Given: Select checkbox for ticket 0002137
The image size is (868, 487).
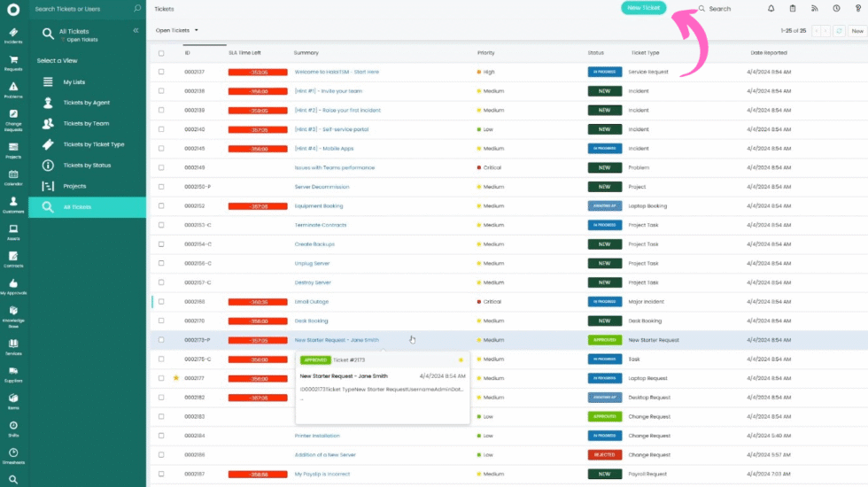Looking at the screenshot, I should 161,72.
